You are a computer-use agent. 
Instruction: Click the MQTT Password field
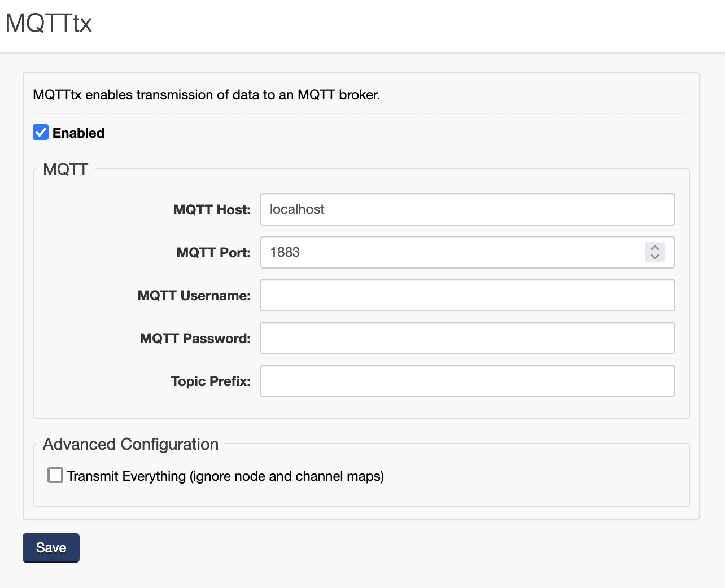tap(467, 338)
